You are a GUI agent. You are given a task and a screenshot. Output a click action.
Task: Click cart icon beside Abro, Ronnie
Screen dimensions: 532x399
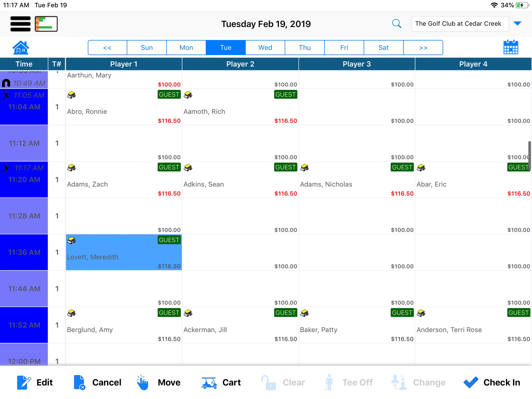pyautogui.click(x=71, y=95)
